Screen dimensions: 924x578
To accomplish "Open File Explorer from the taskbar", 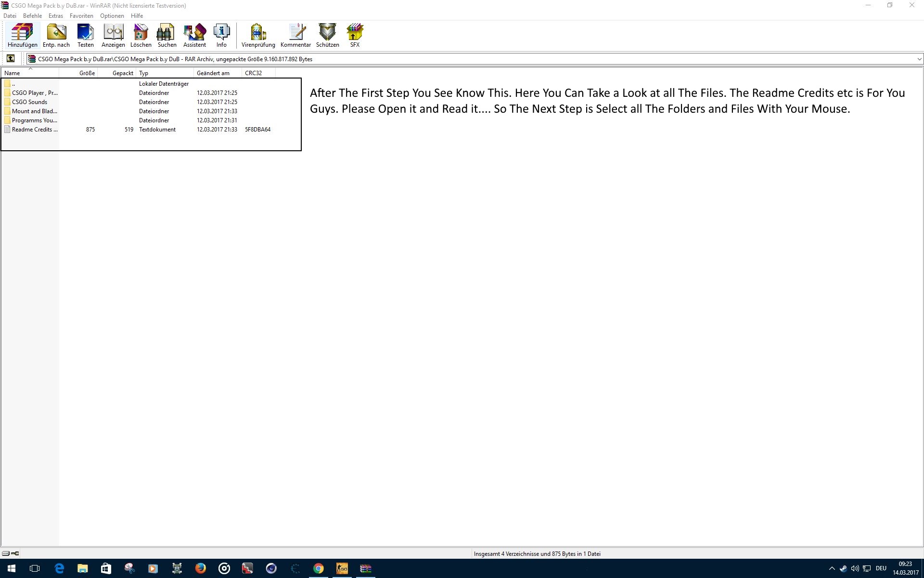I will [x=82, y=568].
